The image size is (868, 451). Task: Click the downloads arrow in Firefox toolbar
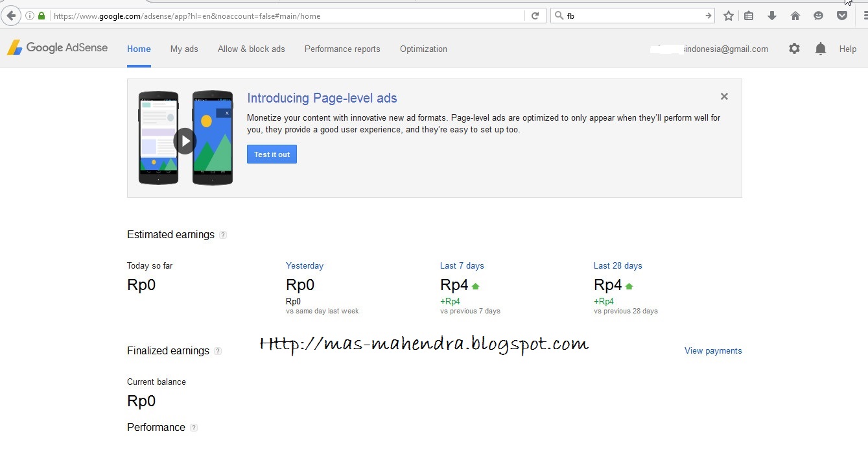click(771, 15)
